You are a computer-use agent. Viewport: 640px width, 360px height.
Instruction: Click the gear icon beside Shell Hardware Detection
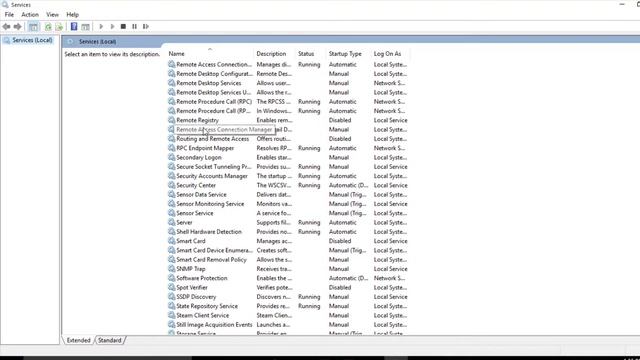(172, 231)
